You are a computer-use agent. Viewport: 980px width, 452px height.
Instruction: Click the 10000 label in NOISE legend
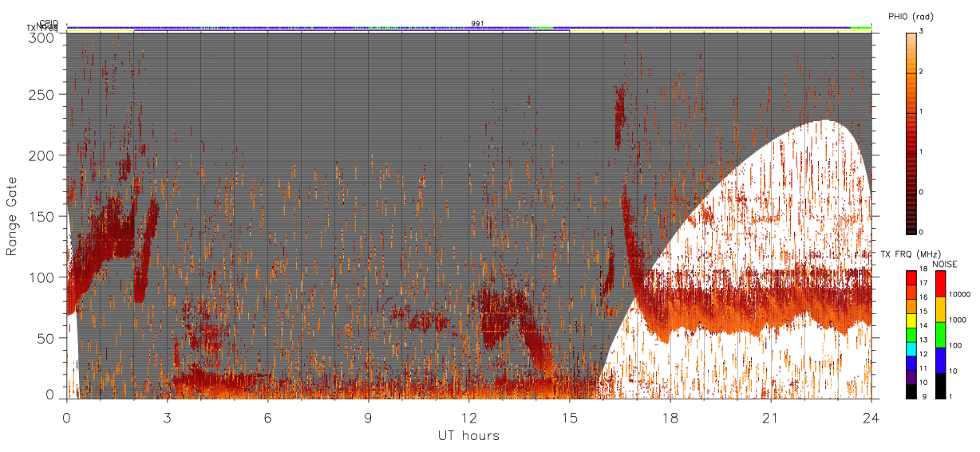click(x=959, y=294)
